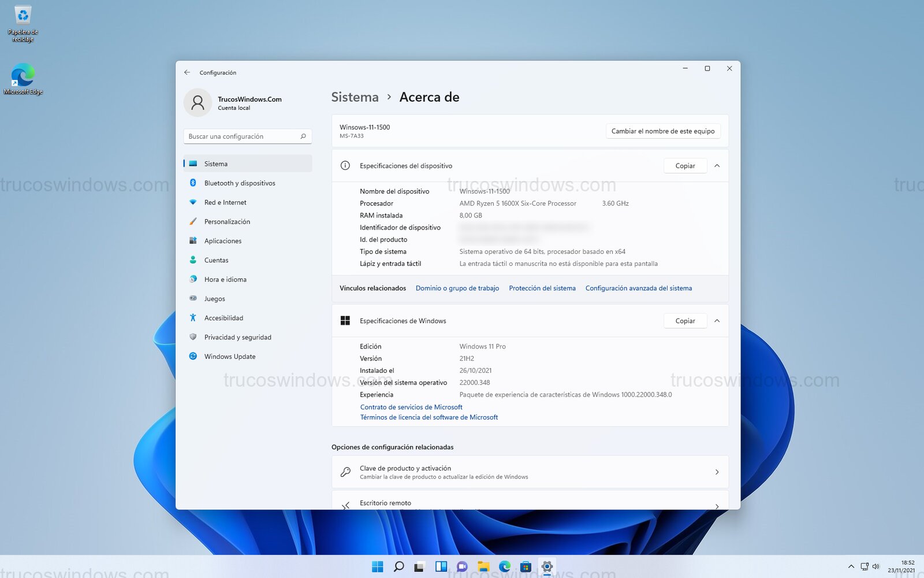
Task: Open the Start menu from the taskbar
Action: pyautogui.click(x=377, y=567)
